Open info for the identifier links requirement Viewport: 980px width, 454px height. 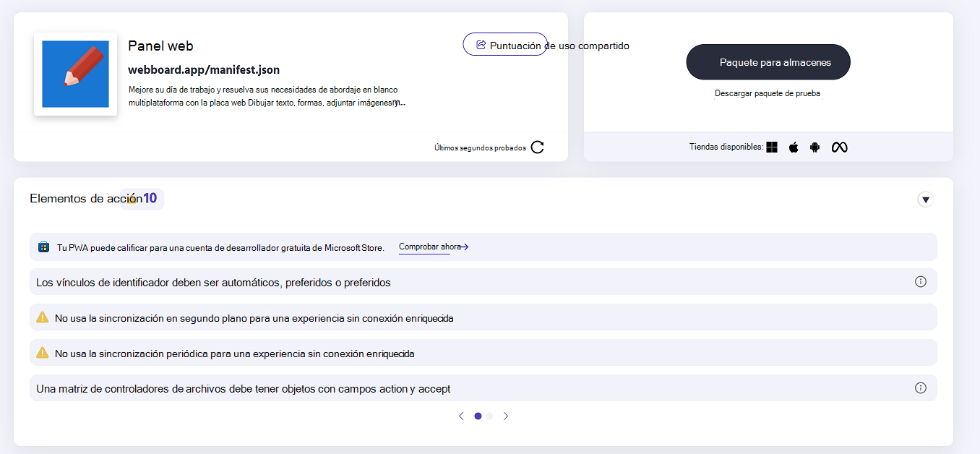921,282
